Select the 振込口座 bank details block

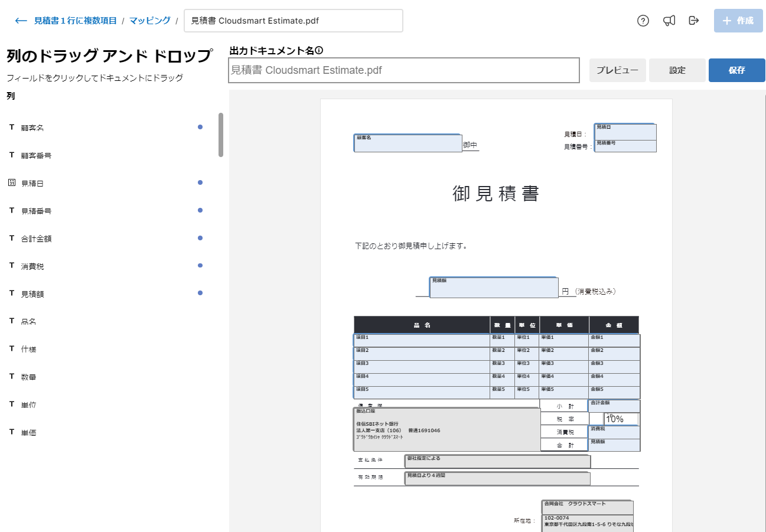pyautogui.click(x=447, y=429)
